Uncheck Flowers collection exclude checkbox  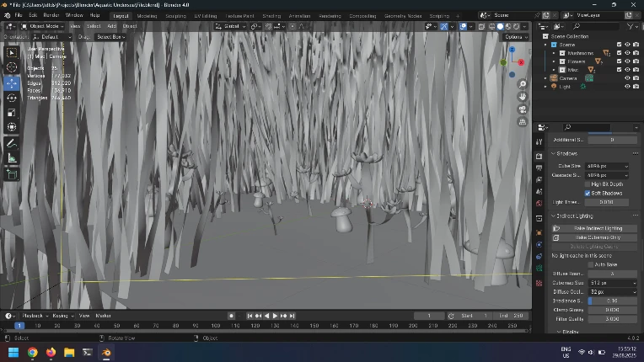pos(619,61)
